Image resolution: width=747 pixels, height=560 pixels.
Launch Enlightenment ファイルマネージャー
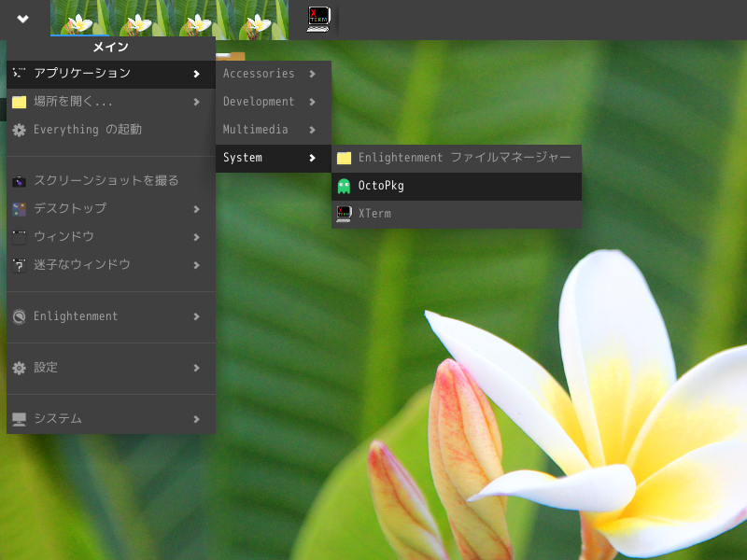(x=457, y=158)
